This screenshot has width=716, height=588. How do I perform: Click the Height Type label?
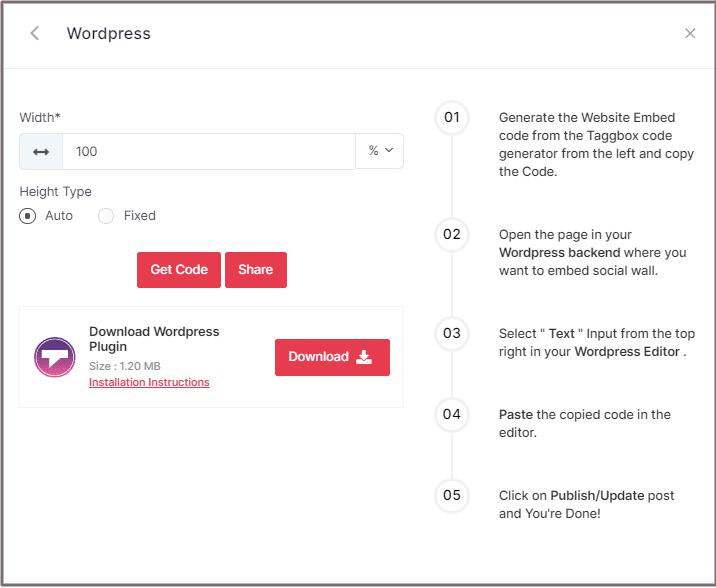tap(56, 191)
